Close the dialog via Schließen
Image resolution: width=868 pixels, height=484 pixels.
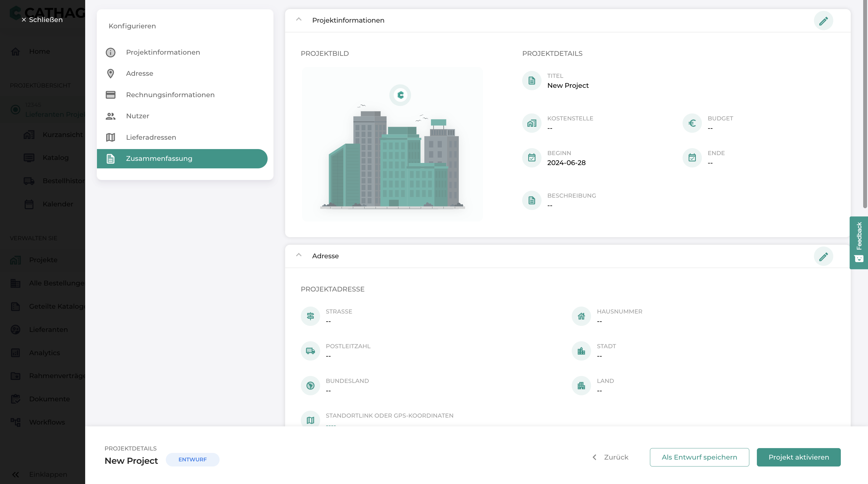tap(42, 20)
